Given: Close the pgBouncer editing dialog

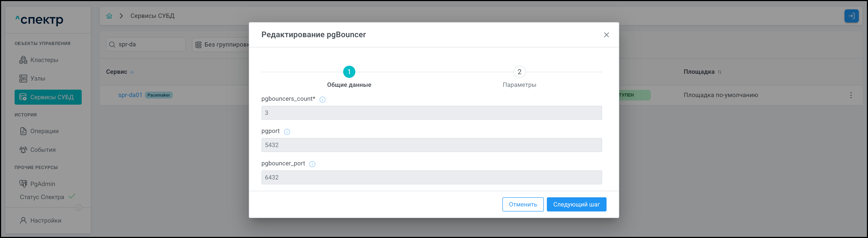Looking at the screenshot, I should coord(606,35).
